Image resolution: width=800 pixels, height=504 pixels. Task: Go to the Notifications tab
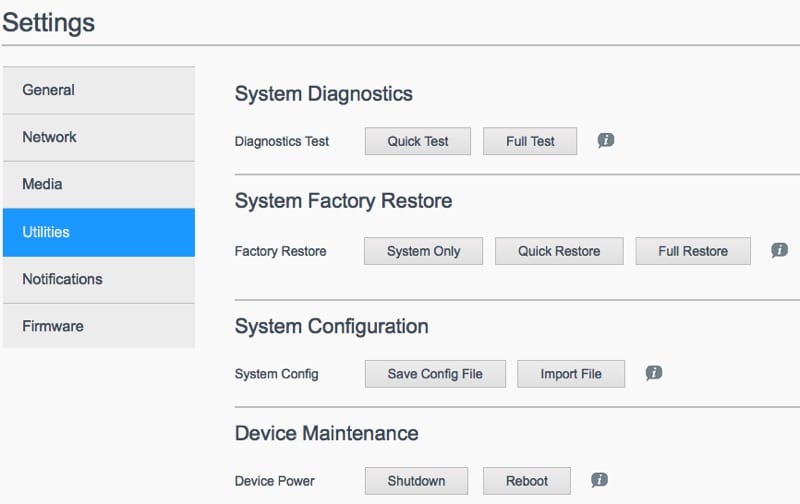click(98, 279)
